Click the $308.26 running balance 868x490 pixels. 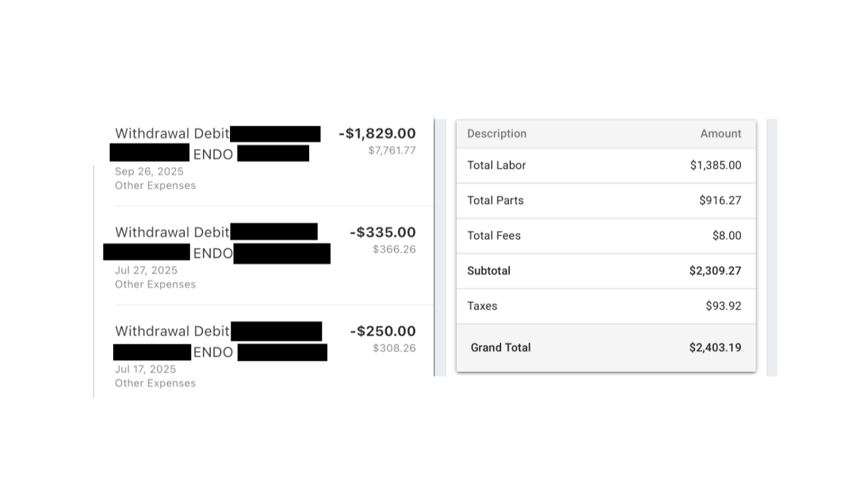click(394, 348)
